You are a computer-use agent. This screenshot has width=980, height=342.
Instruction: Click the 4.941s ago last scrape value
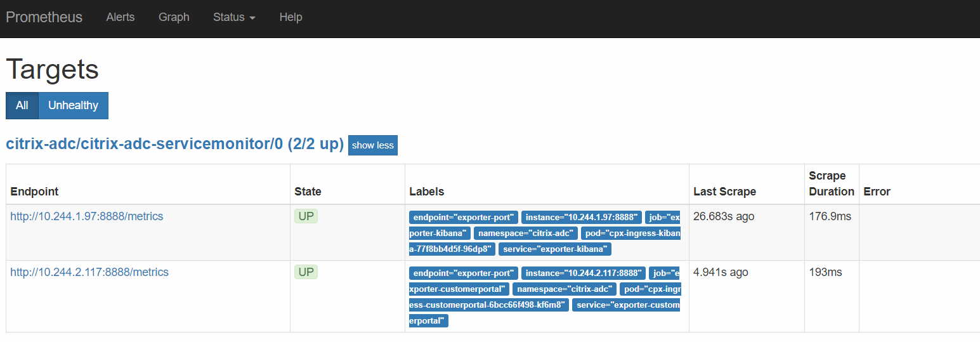(721, 272)
